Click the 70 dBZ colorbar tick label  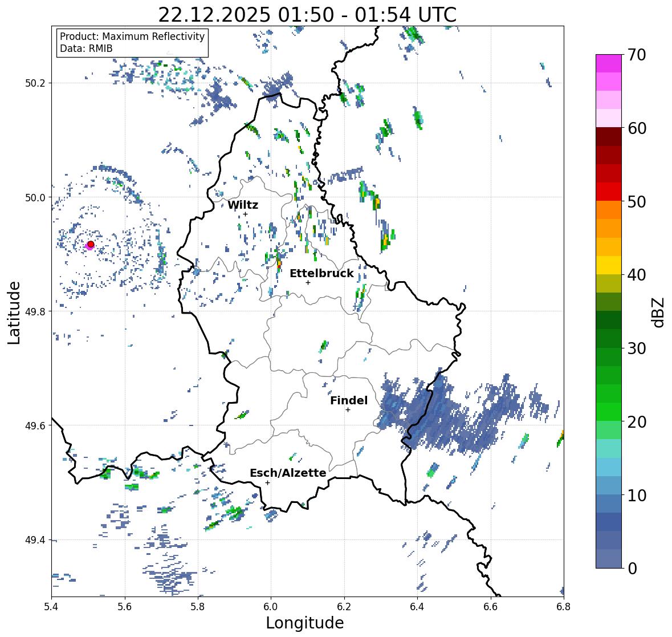(637, 55)
